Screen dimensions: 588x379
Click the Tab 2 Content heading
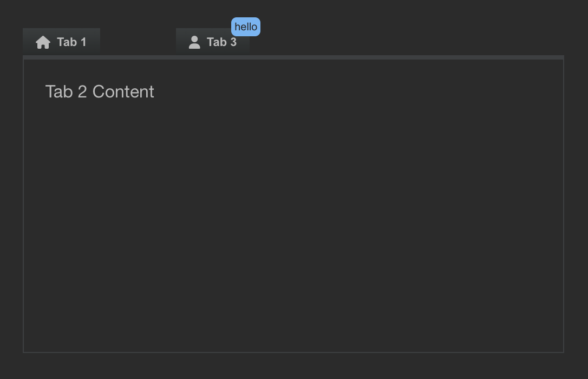tap(100, 92)
